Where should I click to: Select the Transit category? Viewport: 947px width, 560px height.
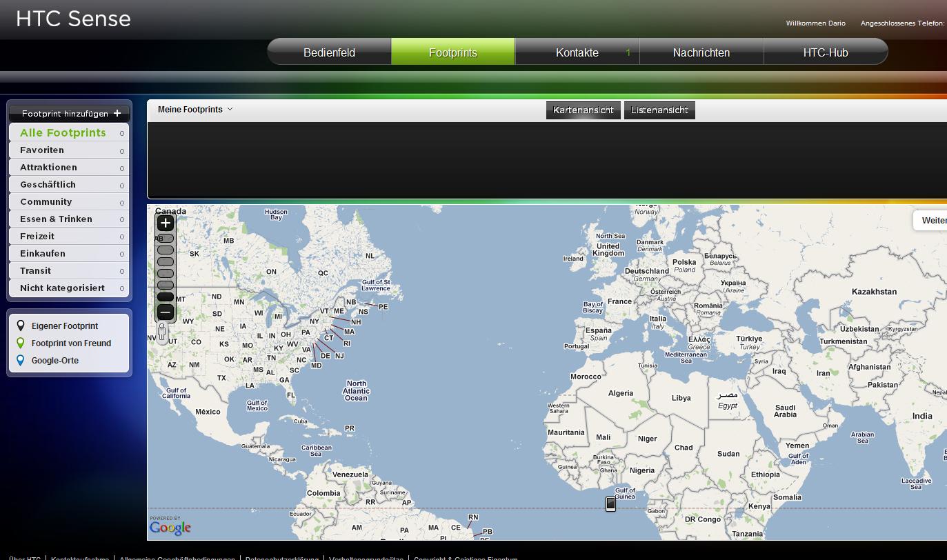coord(69,270)
